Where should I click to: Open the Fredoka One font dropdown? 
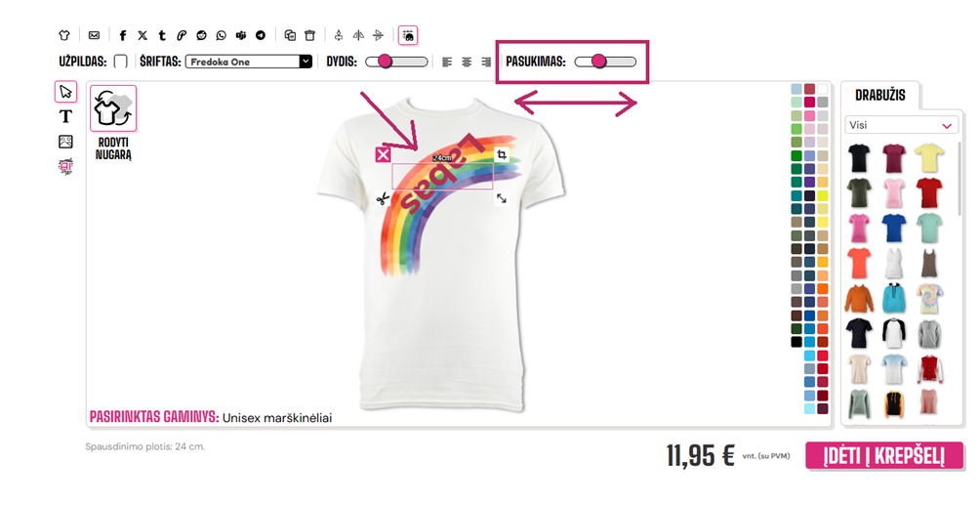pos(249,62)
